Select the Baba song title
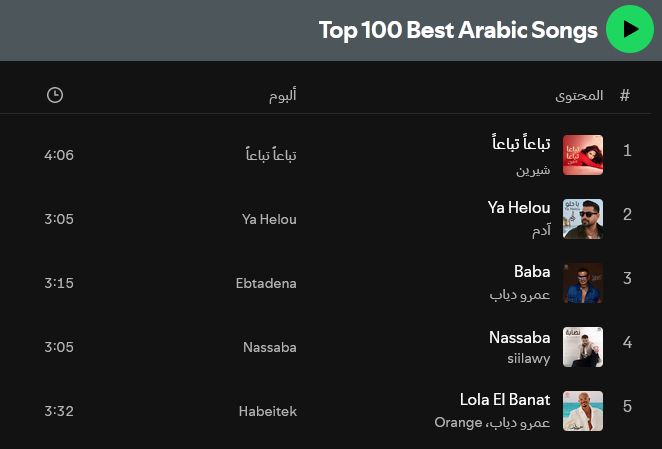The image size is (662, 449). [532, 271]
